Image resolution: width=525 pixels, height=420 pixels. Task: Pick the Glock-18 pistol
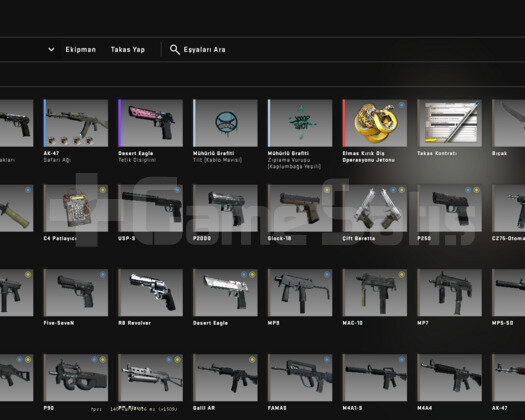tap(300, 208)
